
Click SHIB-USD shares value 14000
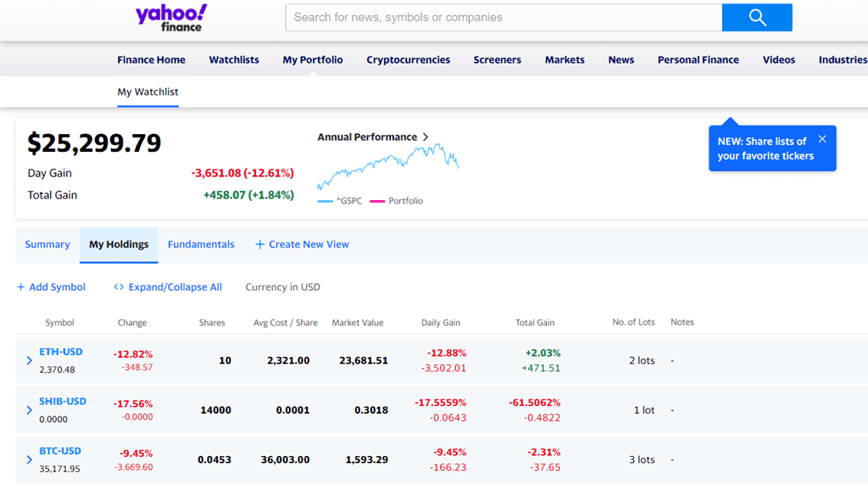click(216, 410)
